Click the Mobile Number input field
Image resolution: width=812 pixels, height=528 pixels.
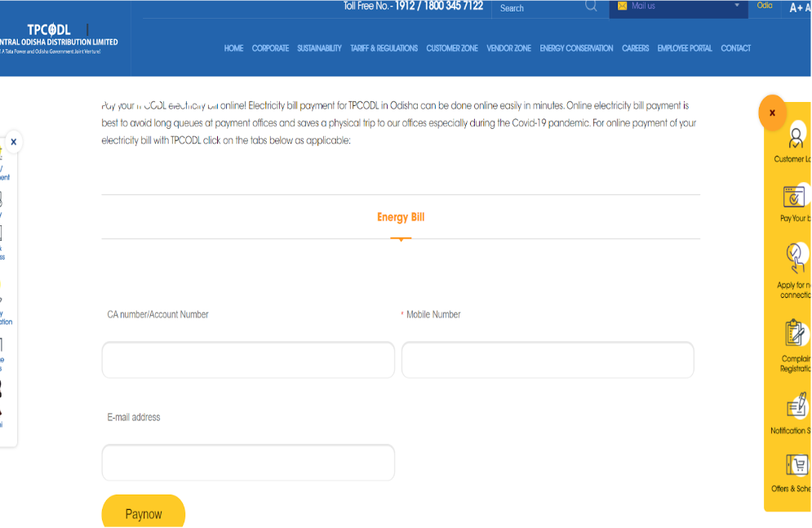pos(547,359)
